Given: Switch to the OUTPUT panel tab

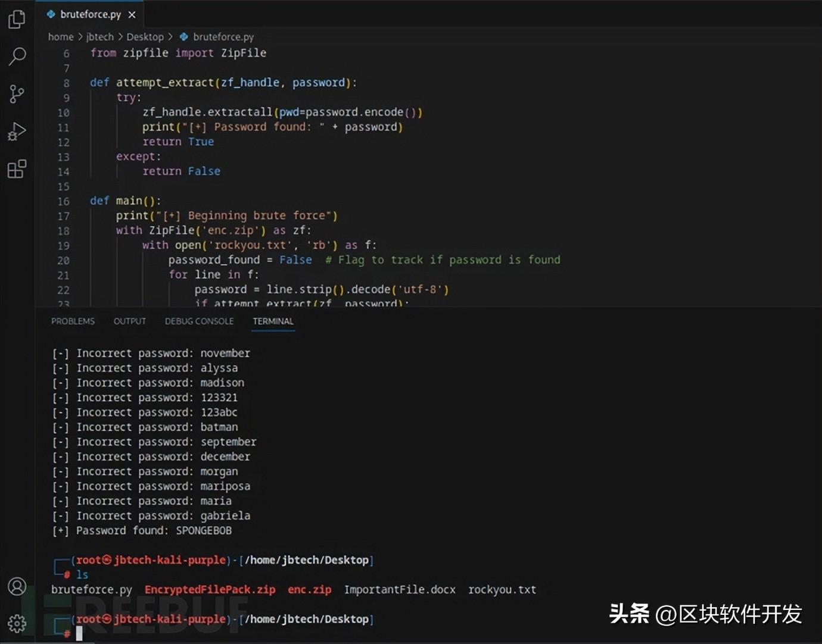Looking at the screenshot, I should pos(129,321).
